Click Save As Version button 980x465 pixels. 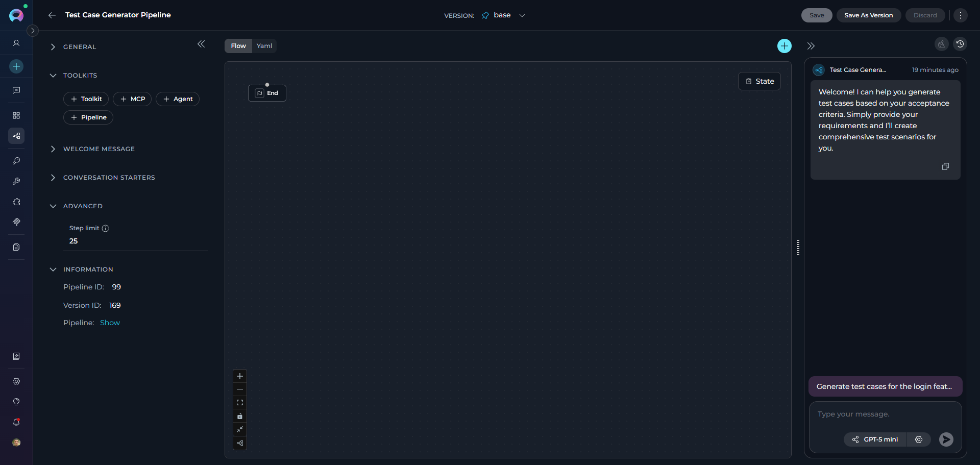[x=869, y=15]
